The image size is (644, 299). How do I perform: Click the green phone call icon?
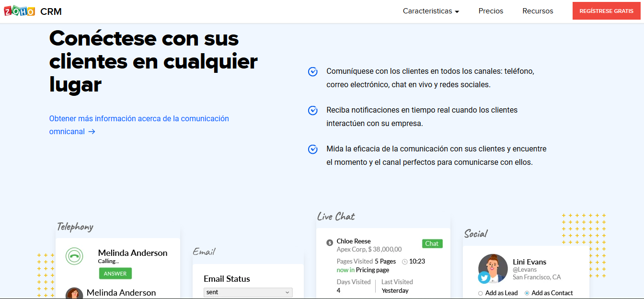[74, 256]
